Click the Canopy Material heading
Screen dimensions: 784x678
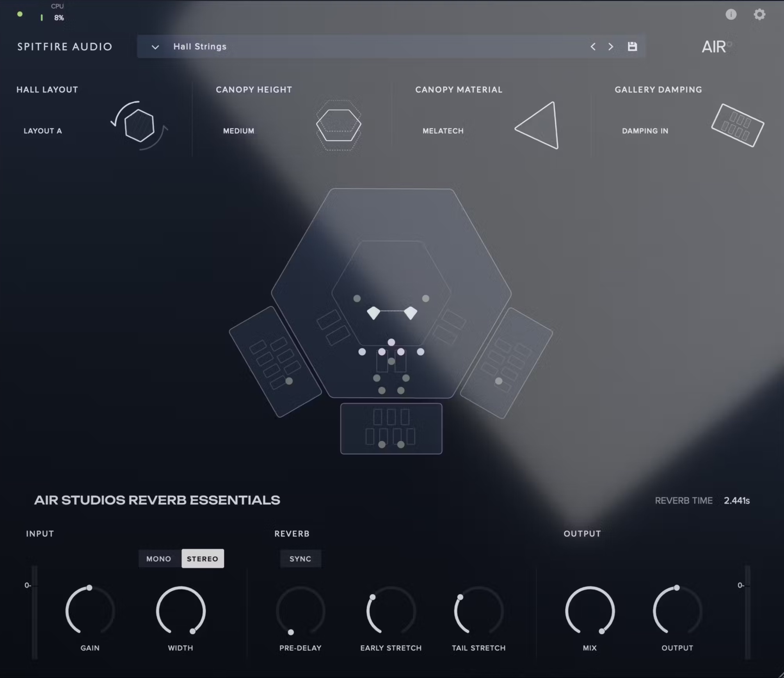pyautogui.click(x=459, y=90)
